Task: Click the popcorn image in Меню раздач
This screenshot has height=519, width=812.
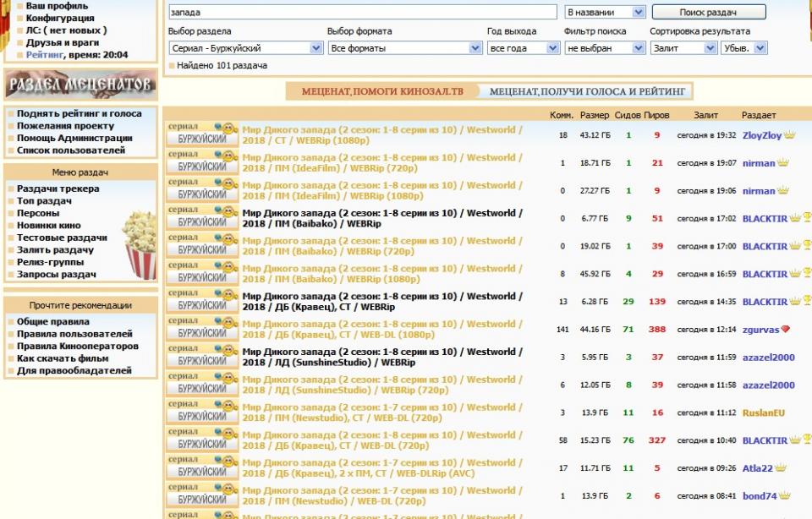Action: click(x=140, y=245)
